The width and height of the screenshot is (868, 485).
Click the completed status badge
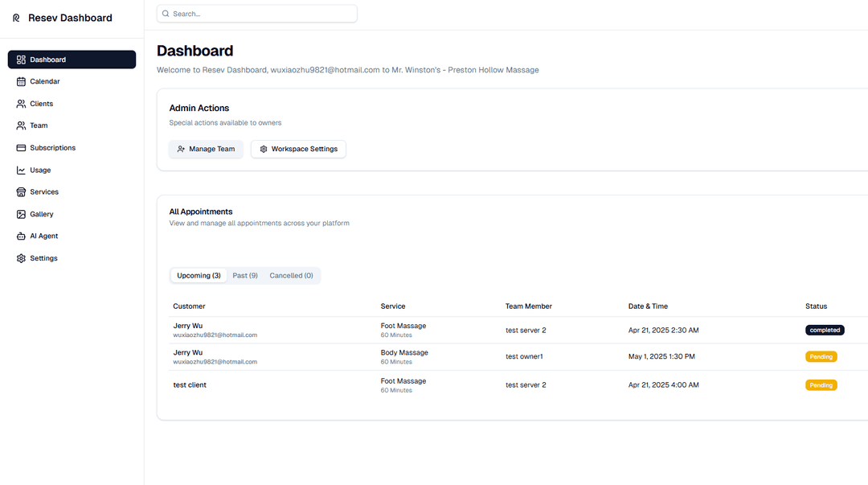825,330
